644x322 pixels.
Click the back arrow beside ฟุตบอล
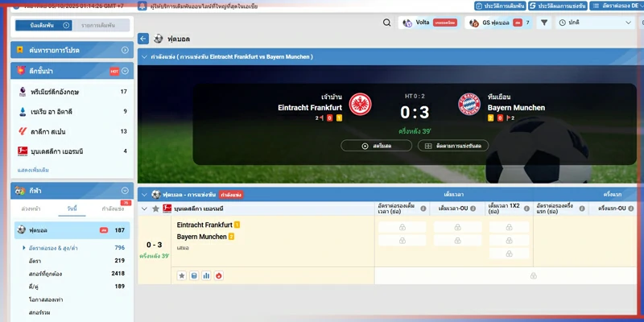(143, 39)
